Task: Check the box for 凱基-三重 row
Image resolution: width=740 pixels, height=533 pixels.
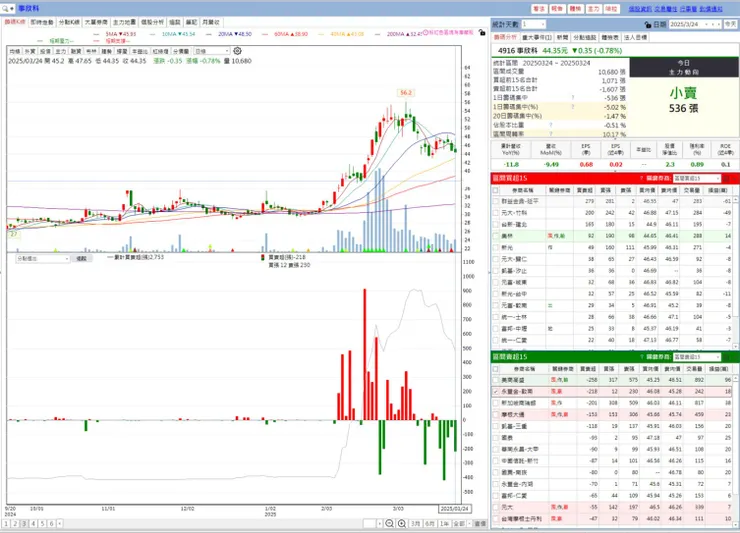Action: [x=496, y=426]
